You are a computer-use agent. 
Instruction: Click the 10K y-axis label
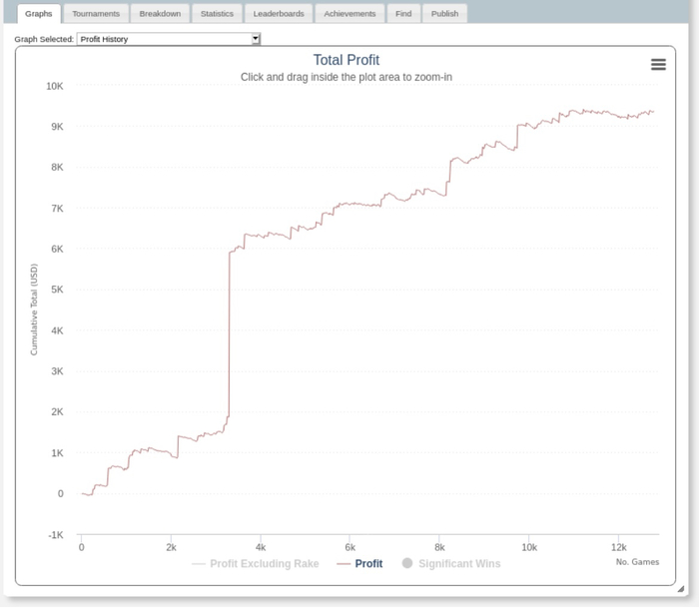[x=55, y=86]
